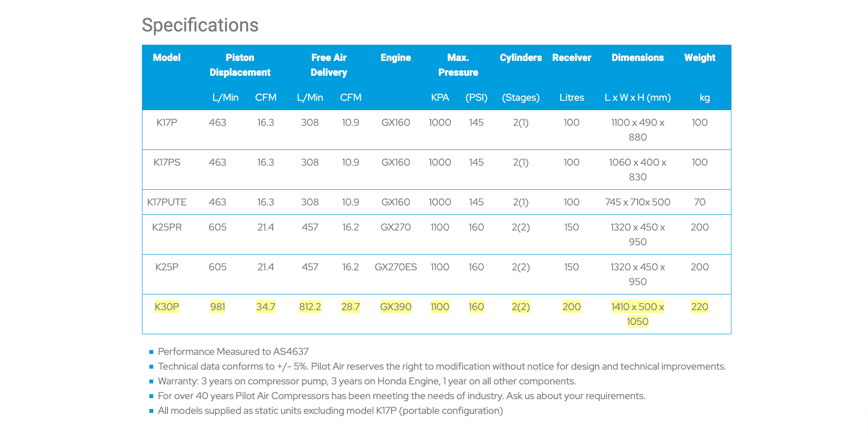
Task: Click the highlighted GX390 engine value
Action: tap(395, 307)
